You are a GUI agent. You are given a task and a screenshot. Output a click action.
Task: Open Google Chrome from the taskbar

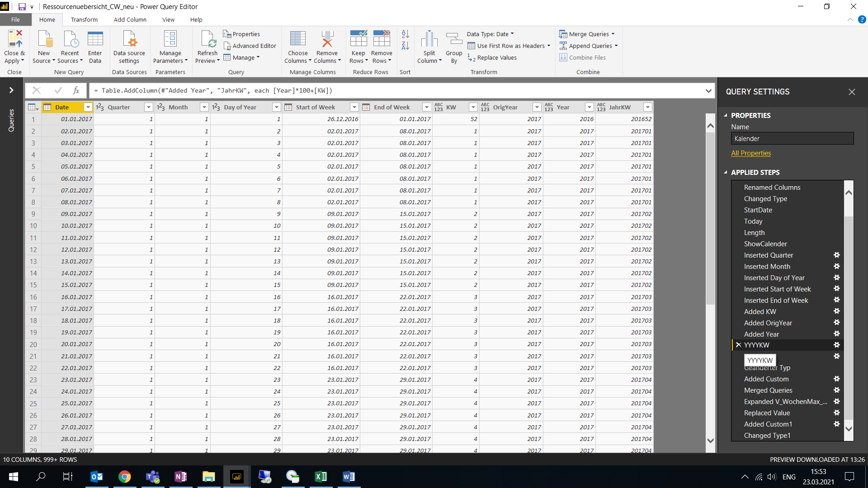point(124,477)
